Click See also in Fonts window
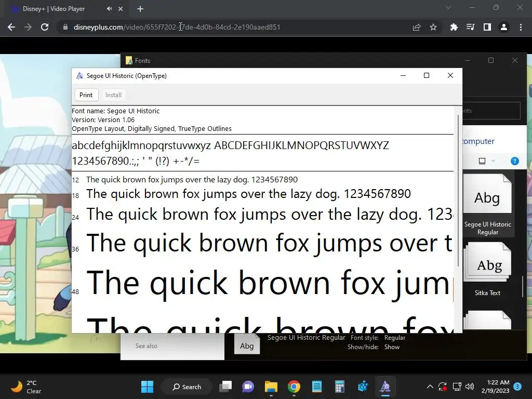532x399 pixels. point(146,345)
